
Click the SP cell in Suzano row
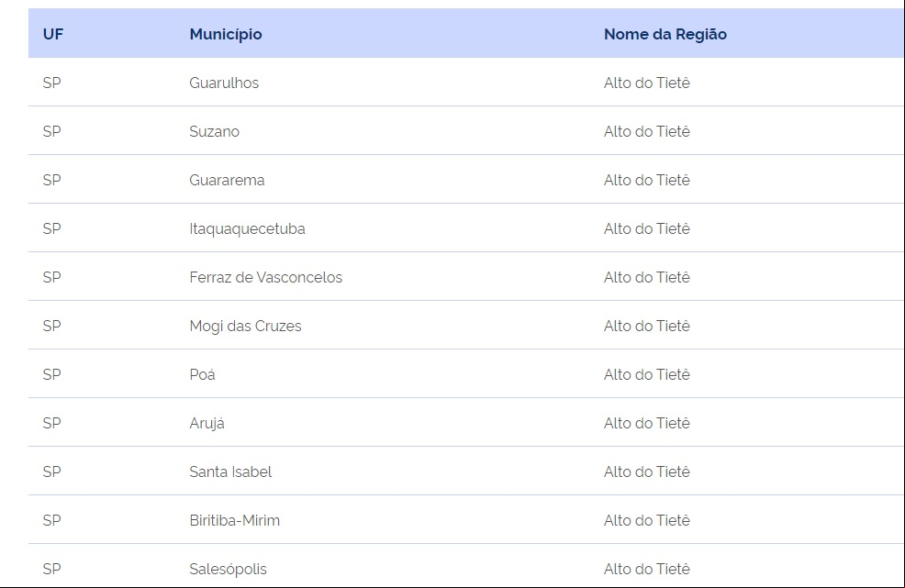52,131
